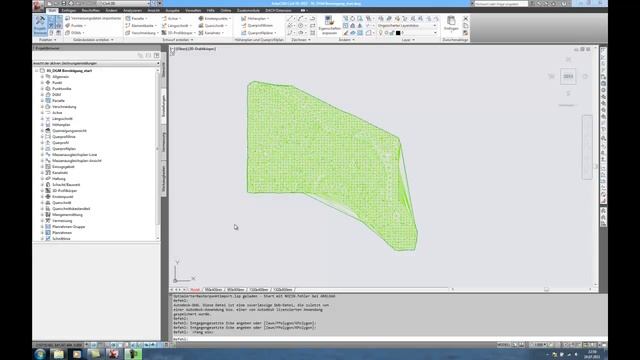Open the Projektbrowser tool in the ribbon
Screen dimensions: 640x360
pos(40,25)
